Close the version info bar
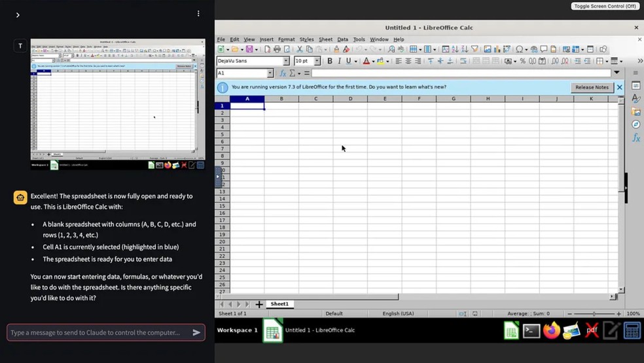Viewport: 644px width, 363px height. [619, 87]
